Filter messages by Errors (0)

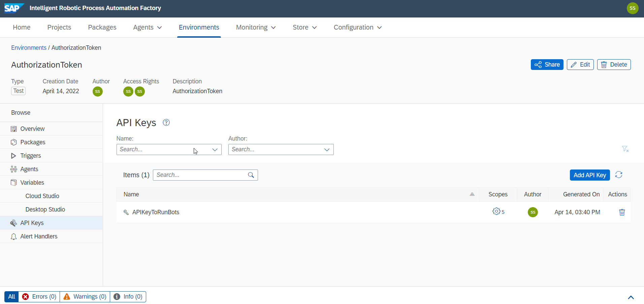point(39,297)
